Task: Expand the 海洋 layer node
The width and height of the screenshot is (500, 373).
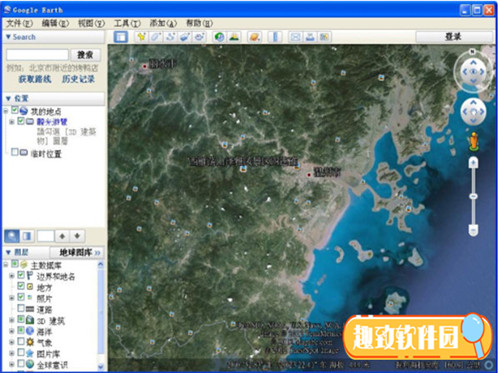Action: (x=12, y=331)
